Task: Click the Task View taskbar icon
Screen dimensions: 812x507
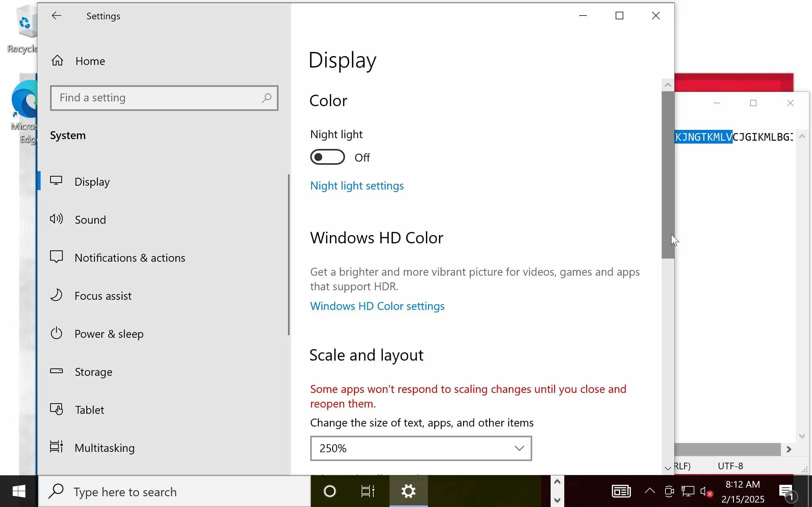Action: [x=367, y=491]
